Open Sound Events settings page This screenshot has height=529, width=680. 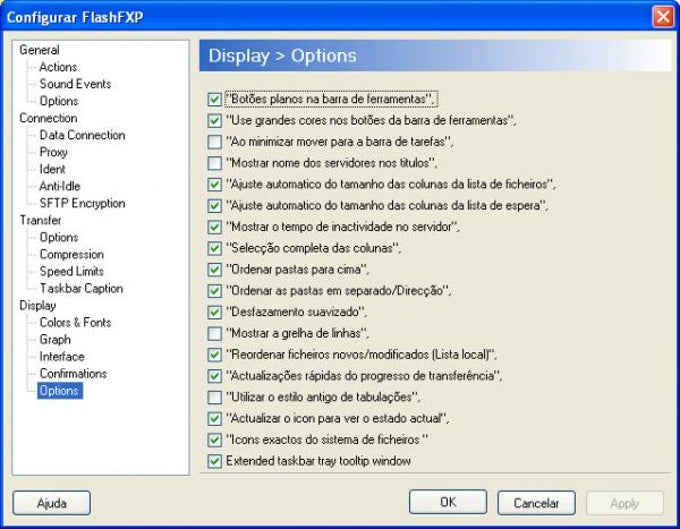click(x=75, y=84)
